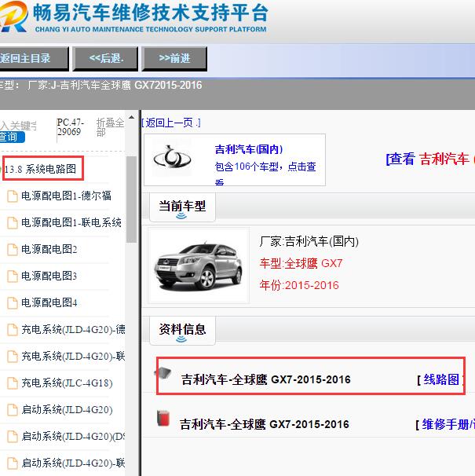Image resolution: width=475 pixels, height=476 pixels.
Task: Click the sidebar vertical scrollbar thumb
Action: coord(131,200)
